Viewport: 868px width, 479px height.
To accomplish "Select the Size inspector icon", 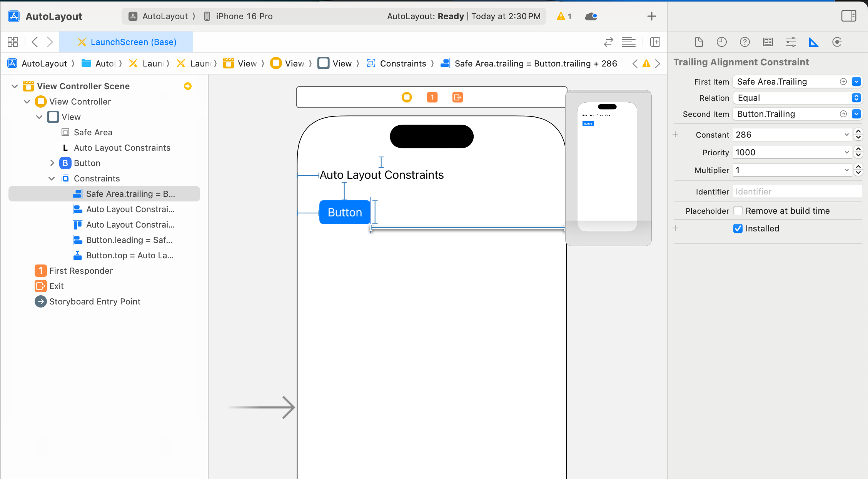I will coord(814,42).
